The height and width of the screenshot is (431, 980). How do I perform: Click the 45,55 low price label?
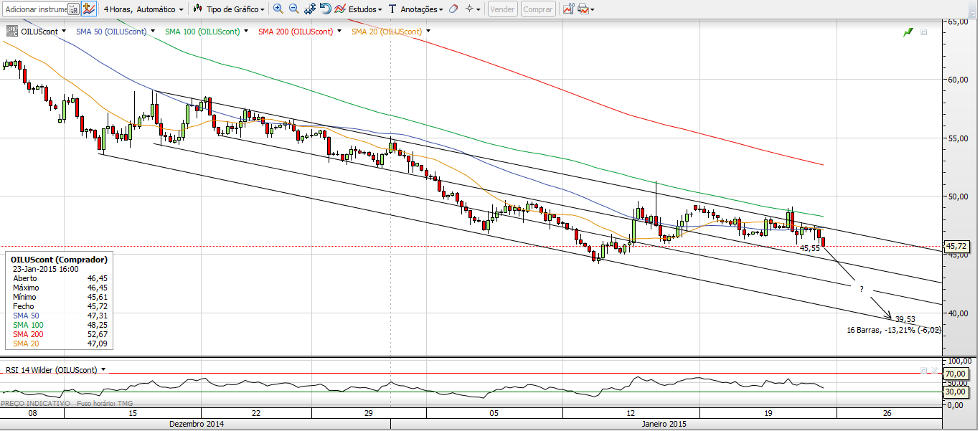(x=810, y=248)
